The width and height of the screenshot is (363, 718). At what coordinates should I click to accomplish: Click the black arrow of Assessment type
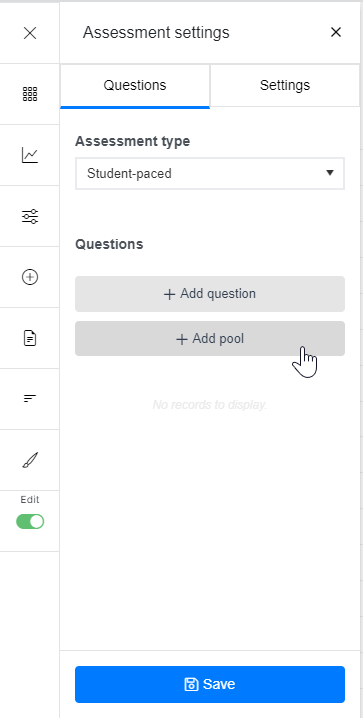click(330, 173)
